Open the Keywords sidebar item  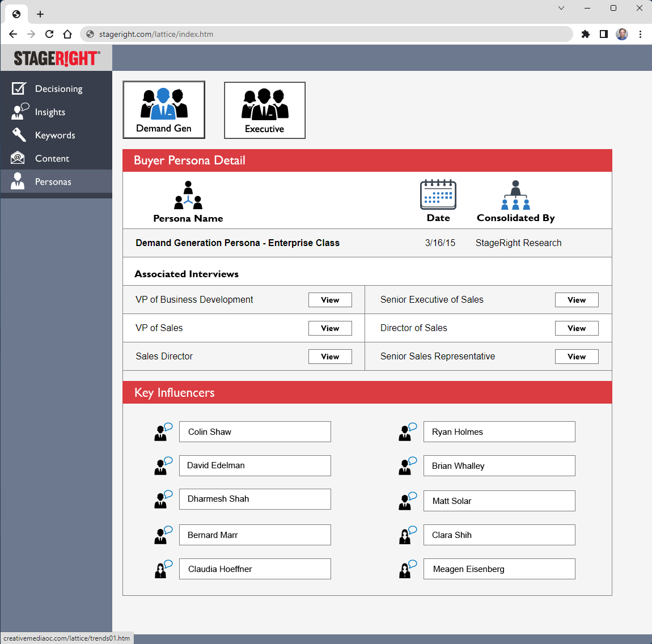[56, 135]
